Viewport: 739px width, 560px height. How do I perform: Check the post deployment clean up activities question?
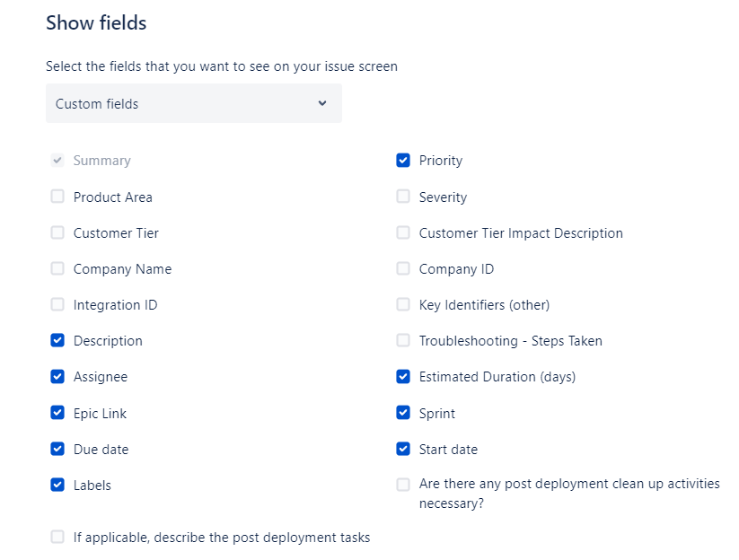[403, 484]
